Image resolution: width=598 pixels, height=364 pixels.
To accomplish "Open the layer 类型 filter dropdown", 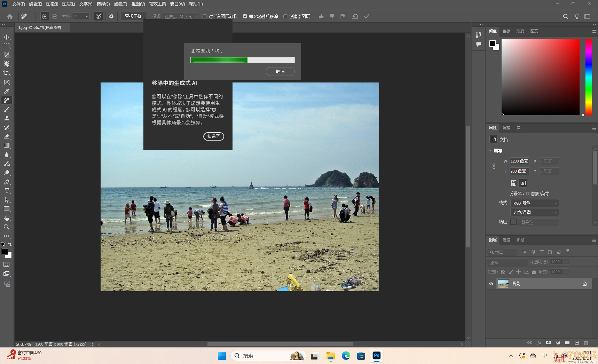I will [503, 252].
